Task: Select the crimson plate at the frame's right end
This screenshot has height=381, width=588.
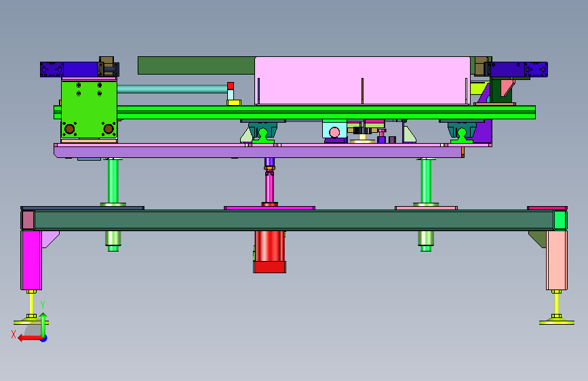Action: click(x=547, y=208)
